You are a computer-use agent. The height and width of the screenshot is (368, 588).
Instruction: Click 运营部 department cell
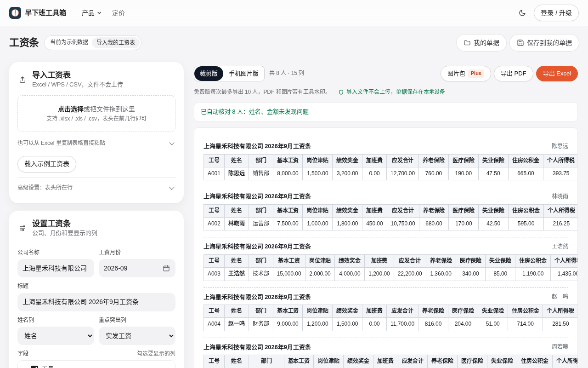261,224
